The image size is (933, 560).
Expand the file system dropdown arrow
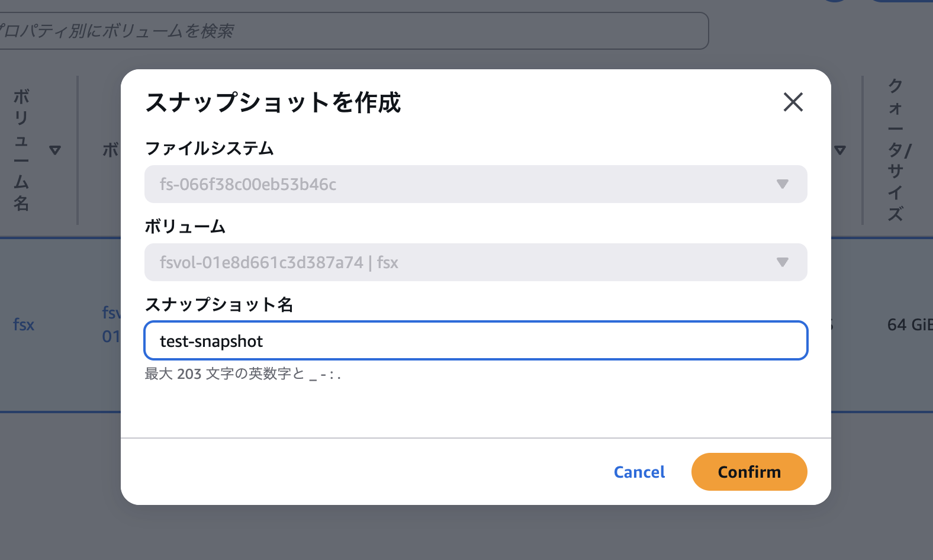click(x=782, y=184)
